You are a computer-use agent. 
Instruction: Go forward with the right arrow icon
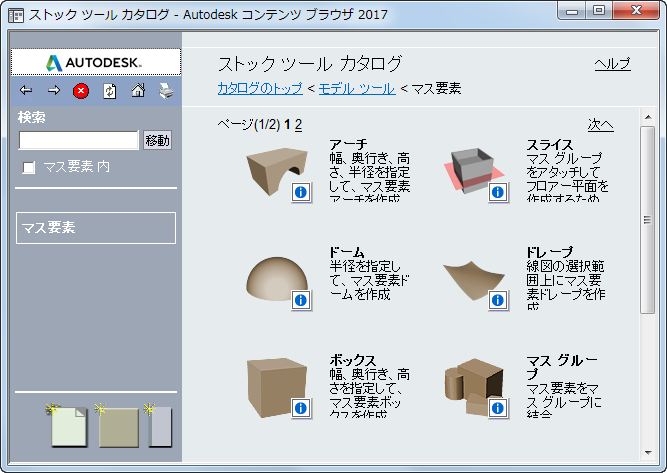(54, 90)
